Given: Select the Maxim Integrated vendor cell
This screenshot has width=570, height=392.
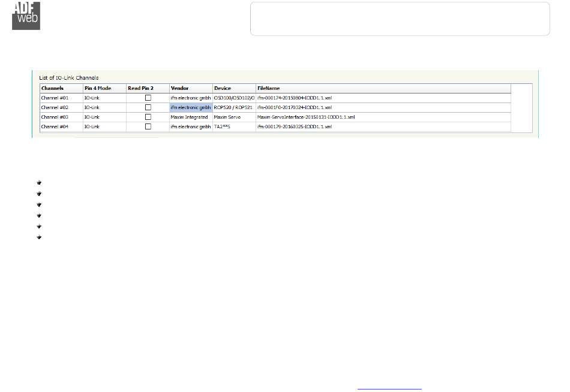Looking at the screenshot, I should (x=190, y=117).
